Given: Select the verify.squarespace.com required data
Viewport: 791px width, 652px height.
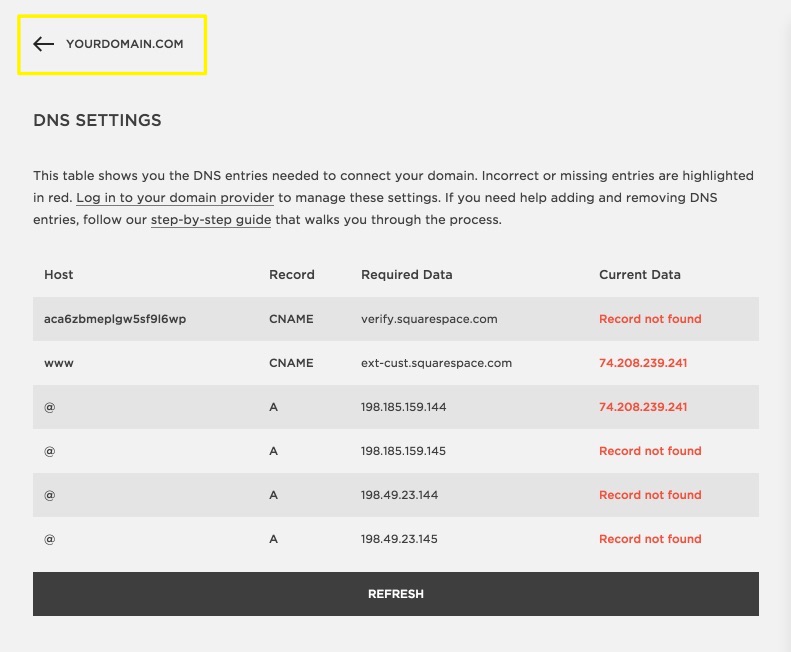Looking at the screenshot, I should point(429,319).
